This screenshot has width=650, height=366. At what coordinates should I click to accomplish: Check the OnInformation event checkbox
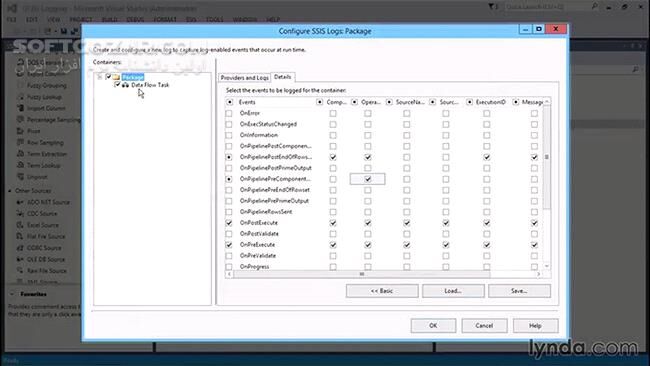pyautogui.click(x=229, y=135)
